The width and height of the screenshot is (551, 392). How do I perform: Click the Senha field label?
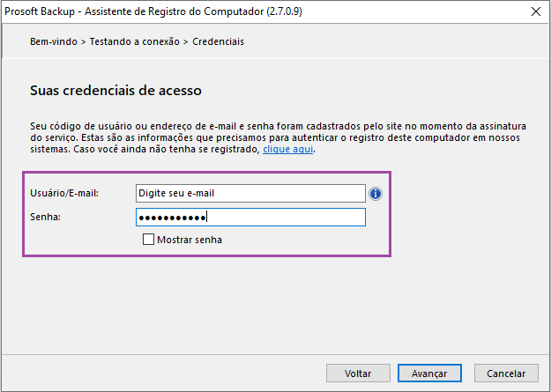point(45,217)
